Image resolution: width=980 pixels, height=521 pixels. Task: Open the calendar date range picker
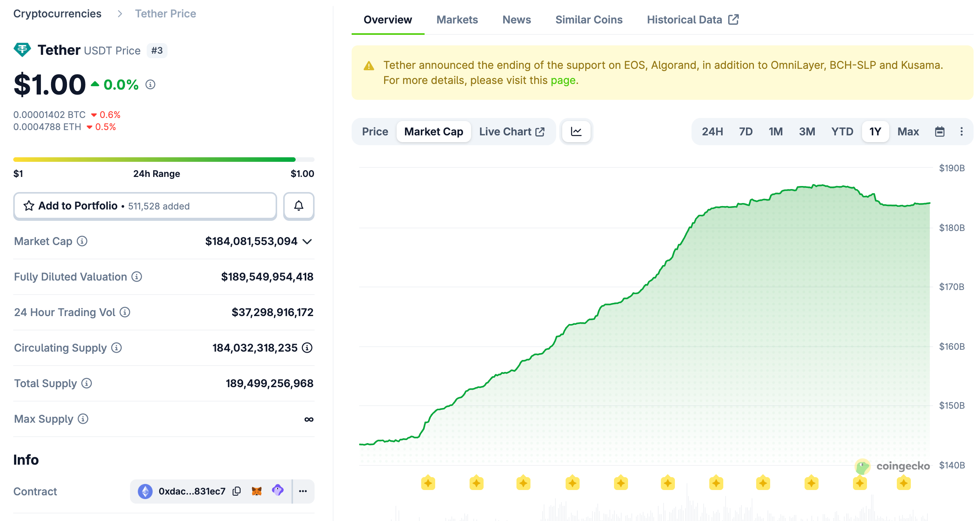point(939,132)
